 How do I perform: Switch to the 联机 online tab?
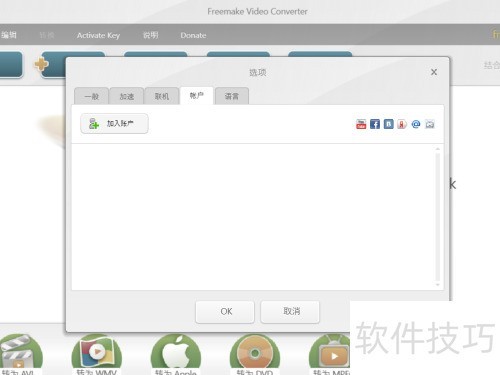point(162,96)
